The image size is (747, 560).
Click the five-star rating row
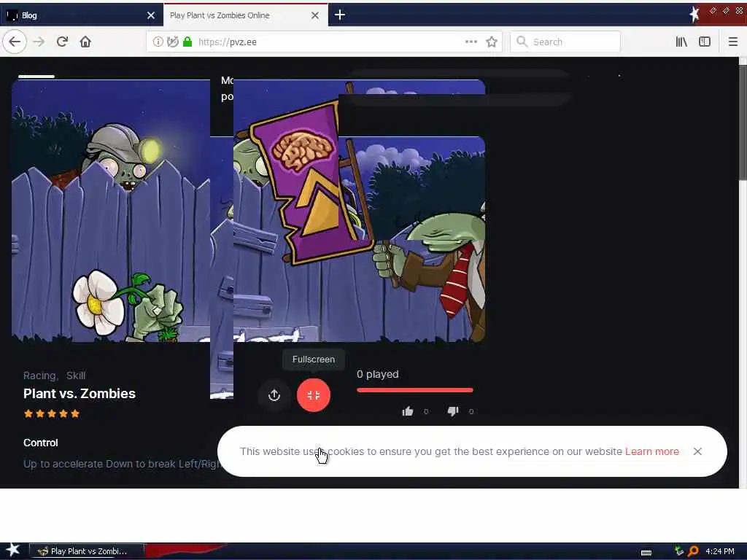pos(52,414)
